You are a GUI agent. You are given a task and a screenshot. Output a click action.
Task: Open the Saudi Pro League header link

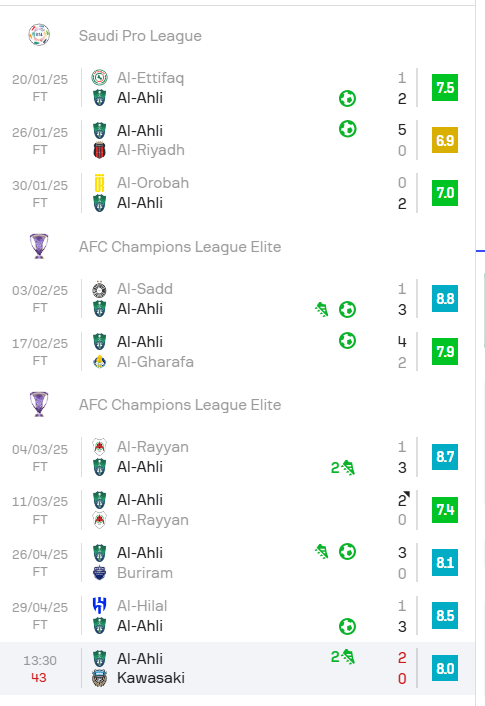pos(140,36)
